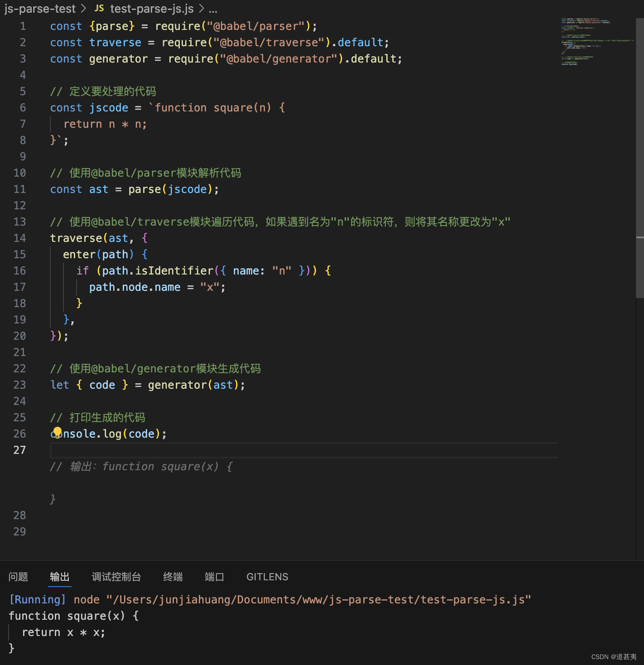Click 'return n * n;' on line 7
This screenshot has width=644, height=665.
click(x=105, y=124)
